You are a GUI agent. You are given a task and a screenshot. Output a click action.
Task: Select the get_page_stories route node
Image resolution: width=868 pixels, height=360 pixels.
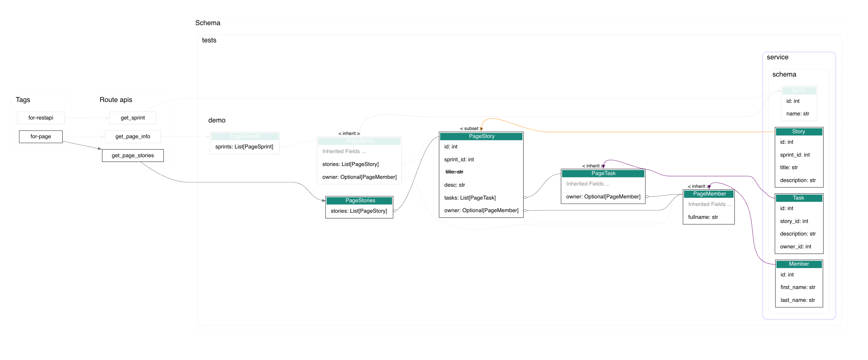point(132,155)
